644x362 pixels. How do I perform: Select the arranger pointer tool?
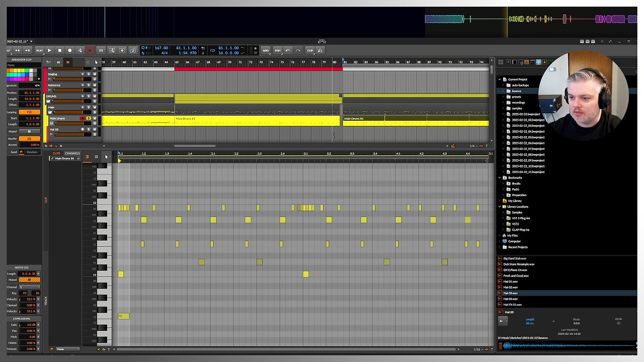point(96,62)
